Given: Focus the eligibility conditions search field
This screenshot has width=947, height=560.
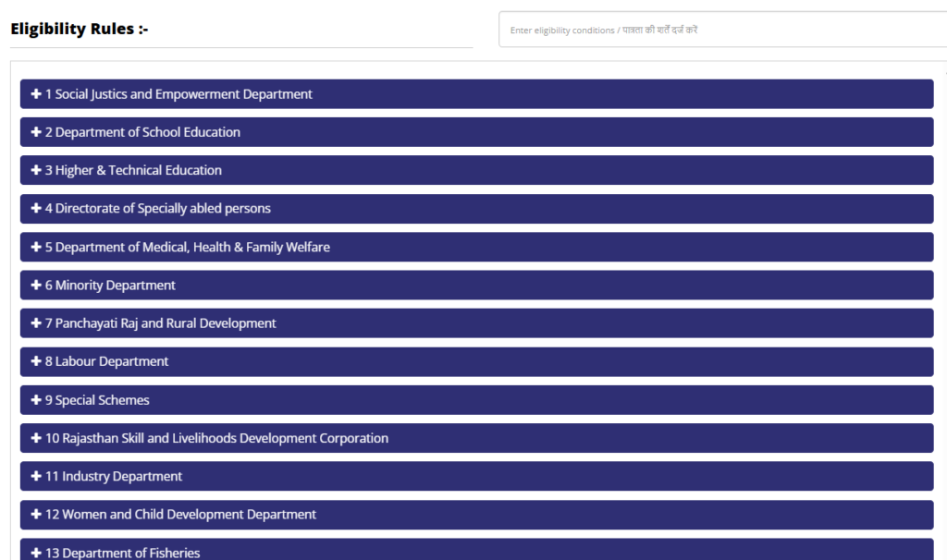Looking at the screenshot, I should pyautogui.click(x=721, y=30).
